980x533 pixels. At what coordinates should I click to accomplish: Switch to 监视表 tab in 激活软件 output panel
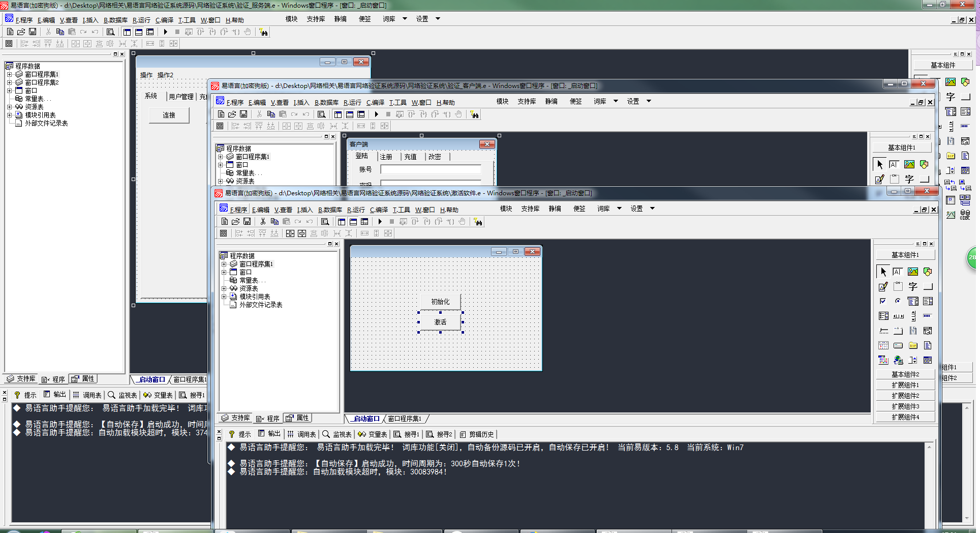click(x=337, y=434)
